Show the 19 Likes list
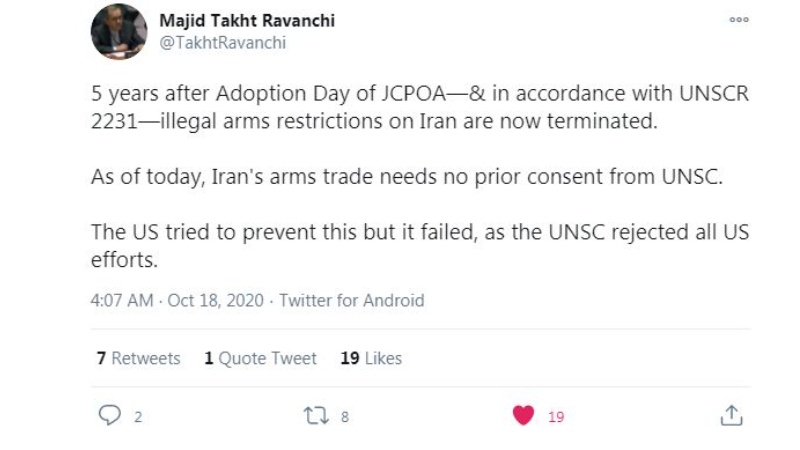The height and width of the screenshot is (450, 800). click(370, 358)
